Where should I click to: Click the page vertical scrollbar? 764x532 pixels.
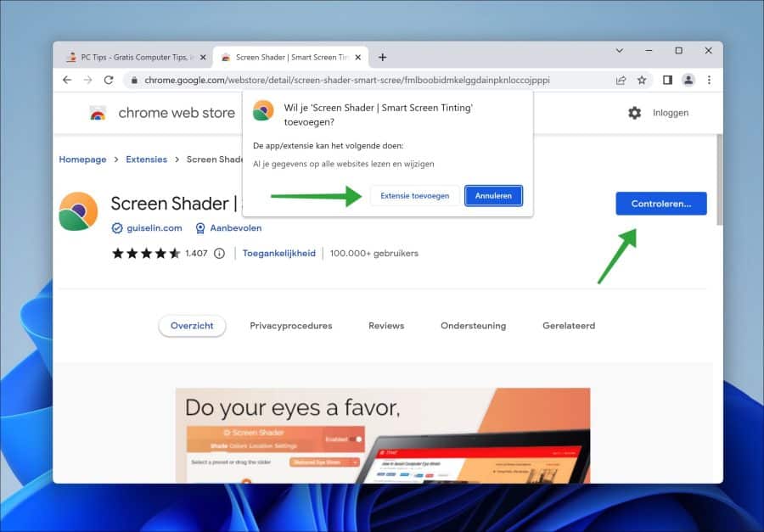point(719,180)
